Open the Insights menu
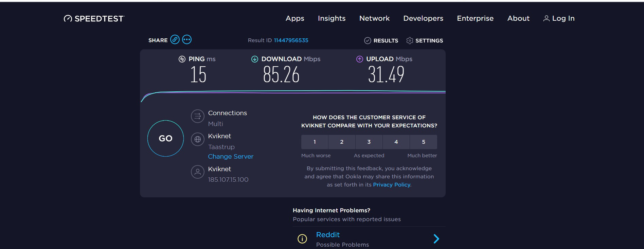644x249 pixels. pyautogui.click(x=332, y=18)
